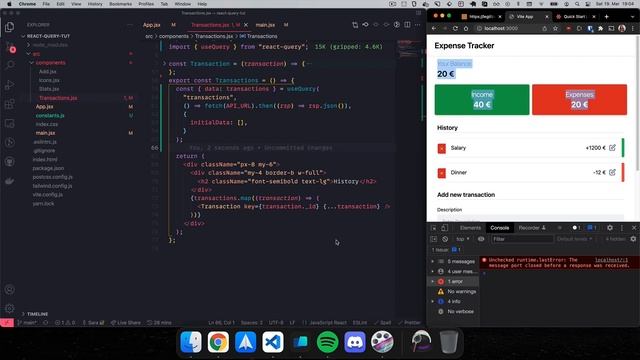
Task: Open the Manage gear in VS Code
Action: [9, 308]
